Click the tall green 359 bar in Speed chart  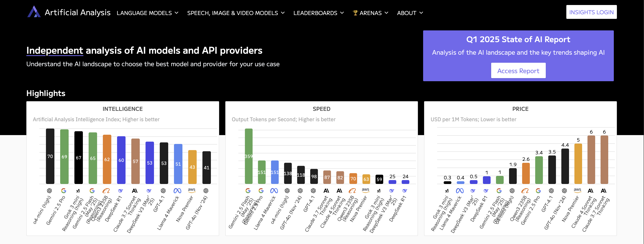pyautogui.click(x=249, y=156)
